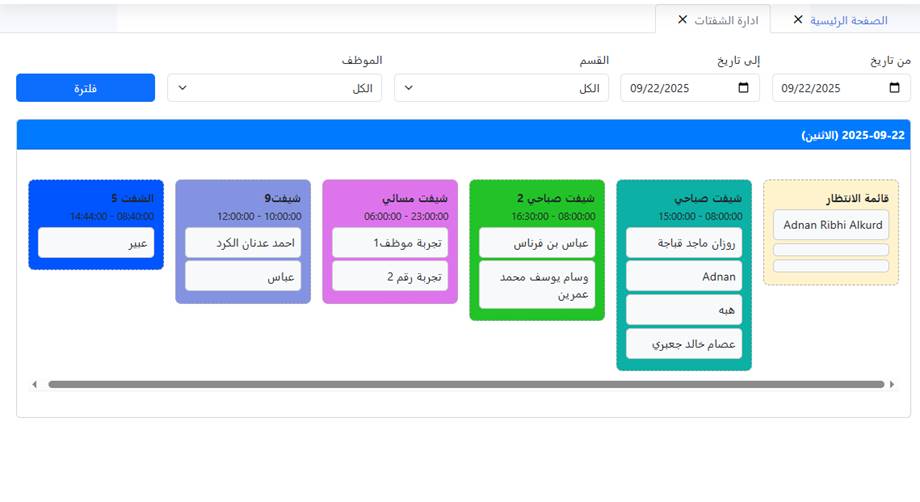This screenshot has height=502, width=920.
Task: Select تجربة موظف1 in the pink شيفت مسائي card
Action: pos(390,243)
